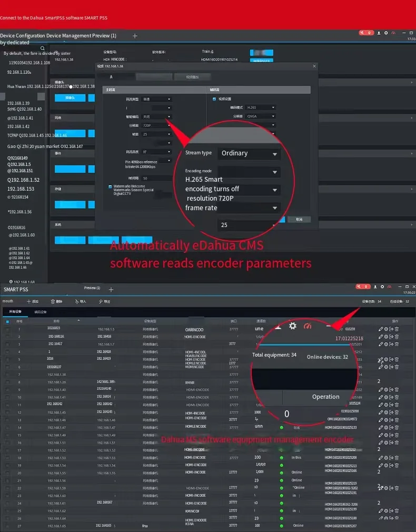This screenshot has height=532, width=416.
Task: Click Delete button in device toolbar
Action: point(57,301)
